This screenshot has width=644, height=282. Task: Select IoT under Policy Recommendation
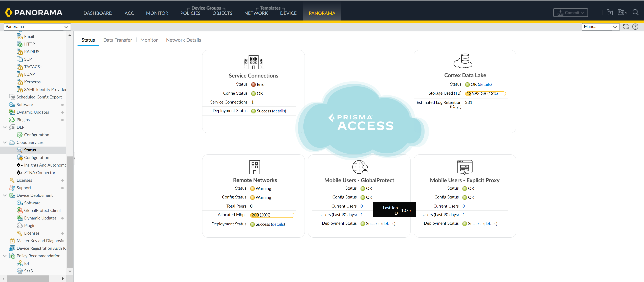click(x=26, y=263)
